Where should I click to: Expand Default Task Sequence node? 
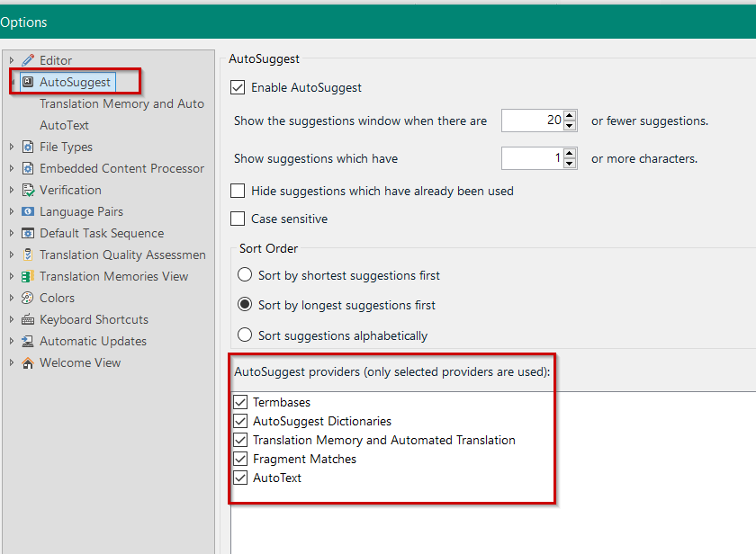(x=12, y=233)
